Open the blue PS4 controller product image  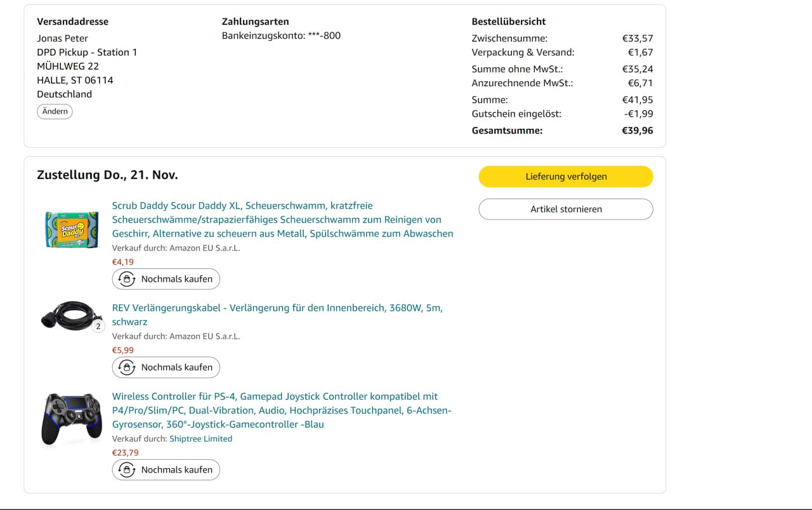click(72, 419)
